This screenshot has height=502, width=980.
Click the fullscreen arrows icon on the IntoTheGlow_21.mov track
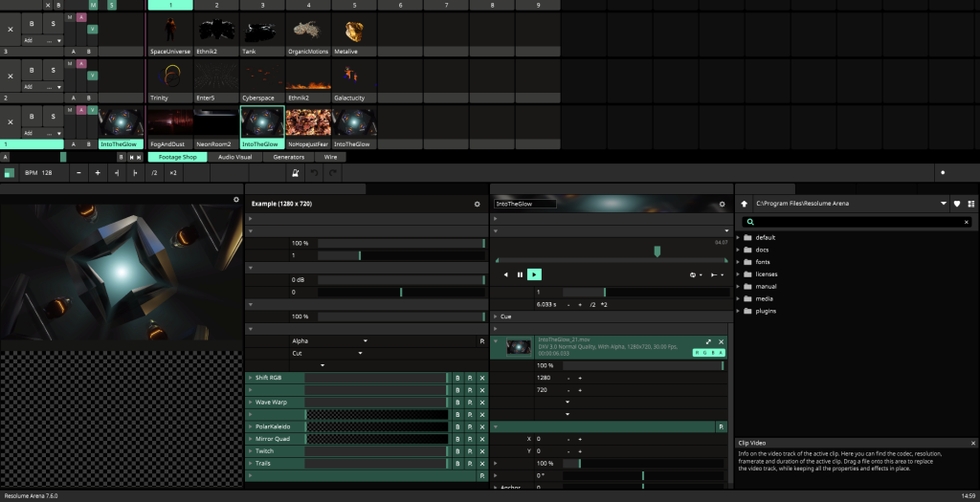coord(708,341)
